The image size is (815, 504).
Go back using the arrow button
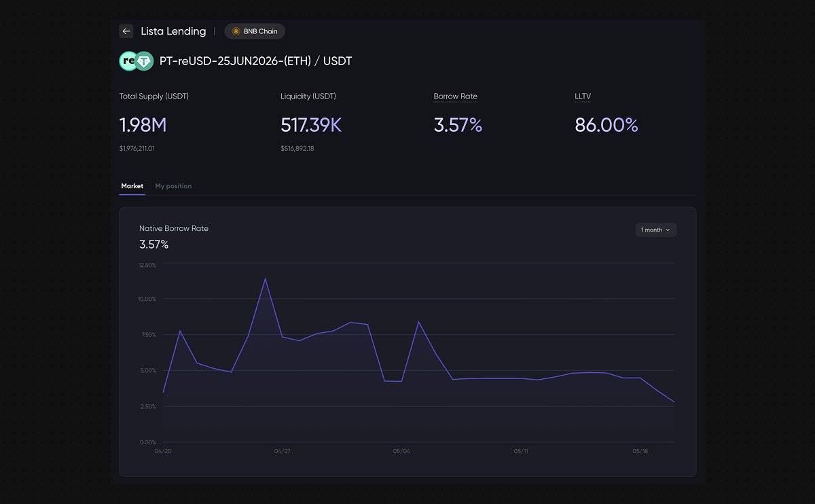click(126, 31)
